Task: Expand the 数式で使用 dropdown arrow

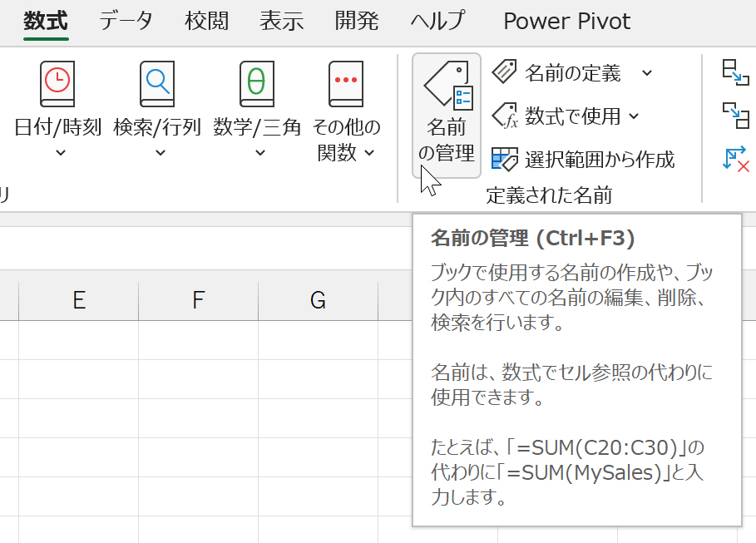Action: 634,116
